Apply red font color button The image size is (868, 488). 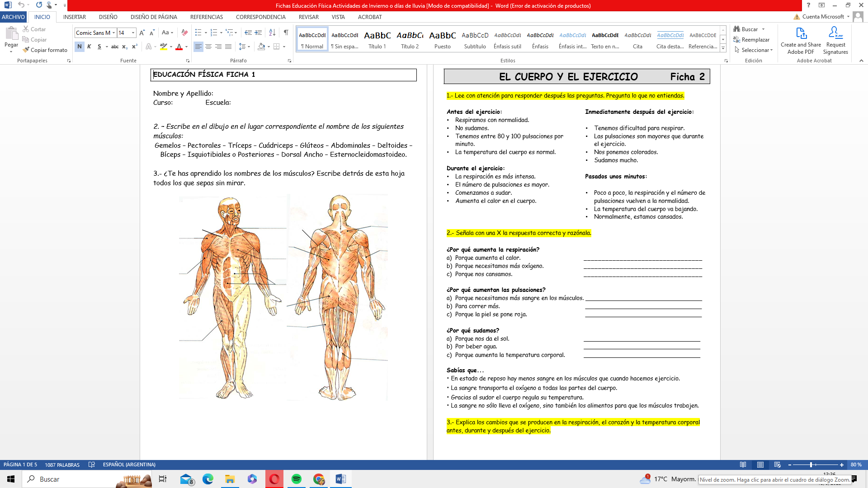[x=179, y=47]
